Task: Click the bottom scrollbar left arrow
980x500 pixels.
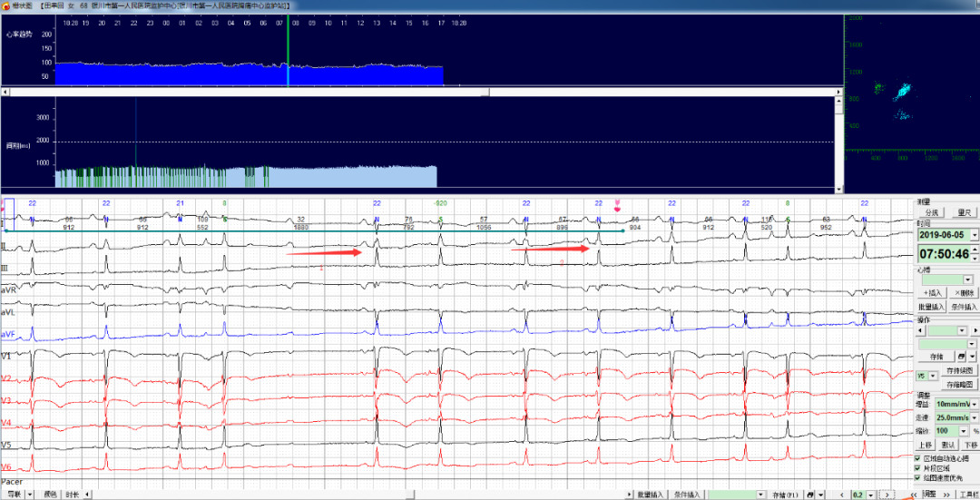Action: pos(87,495)
